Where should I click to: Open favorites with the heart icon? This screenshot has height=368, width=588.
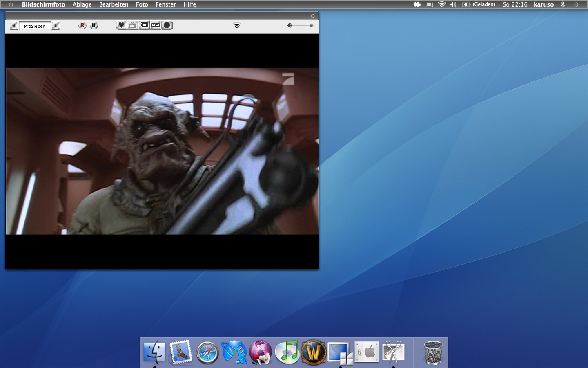[121, 25]
